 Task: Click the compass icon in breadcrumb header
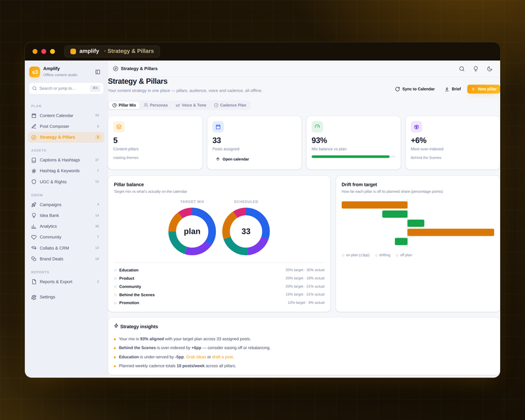(115, 69)
